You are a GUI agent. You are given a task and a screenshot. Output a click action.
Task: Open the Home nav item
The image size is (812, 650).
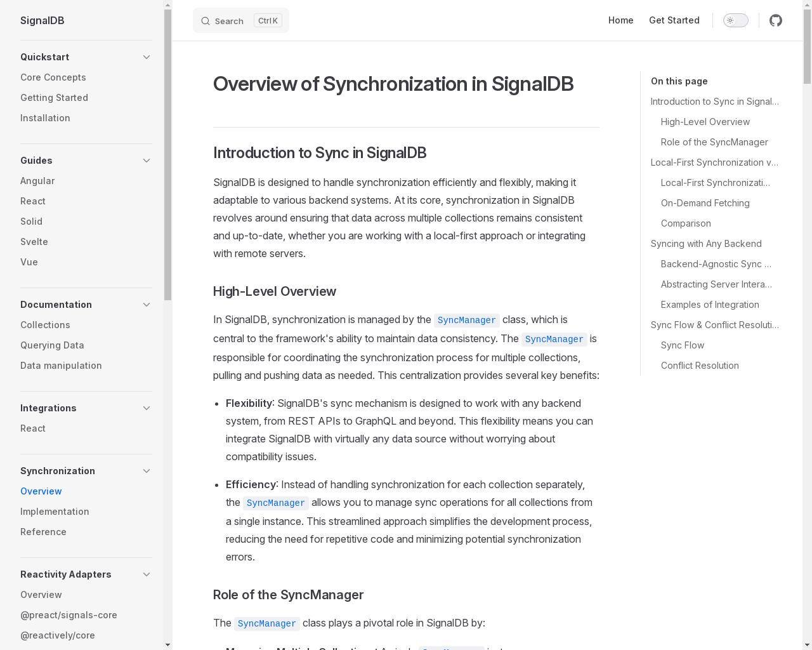[620, 20]
